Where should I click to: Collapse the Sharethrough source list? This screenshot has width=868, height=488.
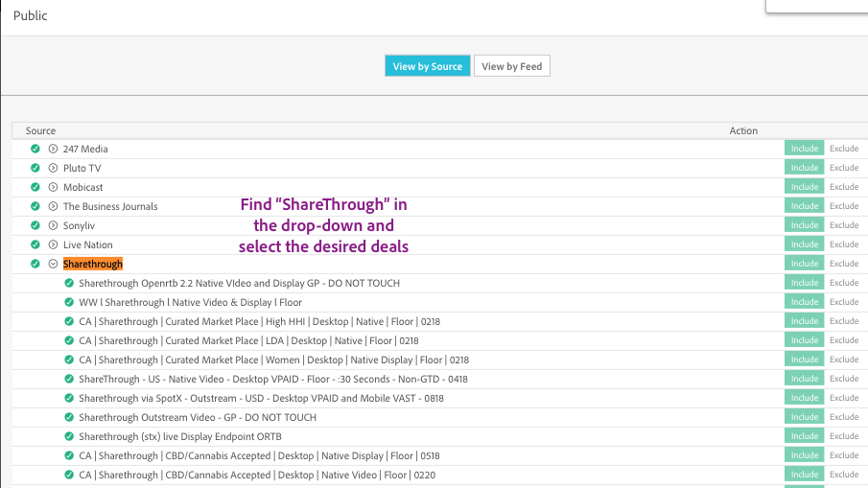coord(53,264)
